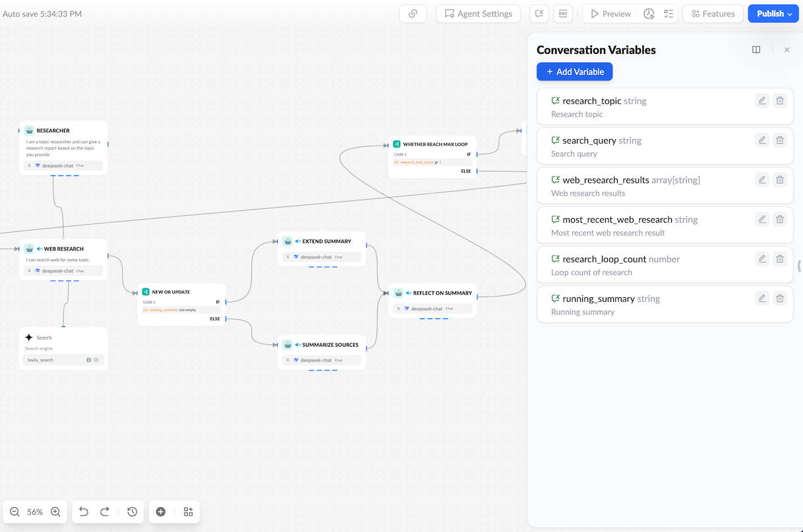Add a node with the plus icon
Viewport: 803px width, 532px height.
point(160,512)
